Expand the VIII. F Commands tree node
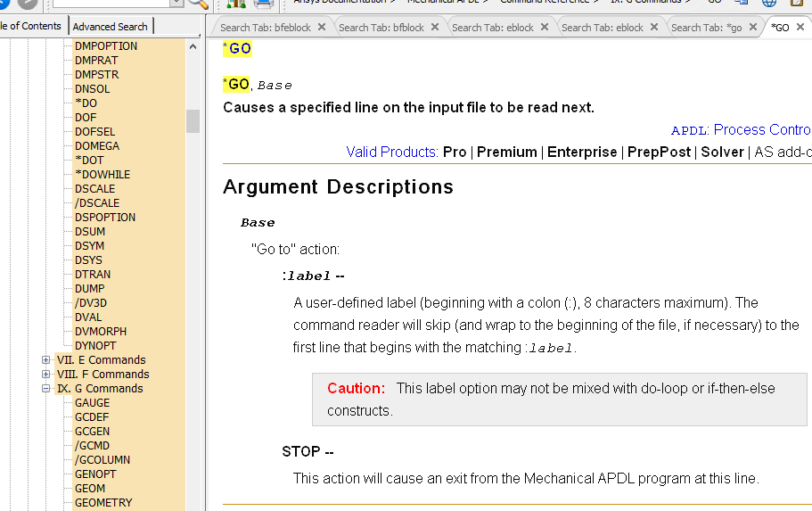This screenshot has height=511, width=812. coord(46,375)
